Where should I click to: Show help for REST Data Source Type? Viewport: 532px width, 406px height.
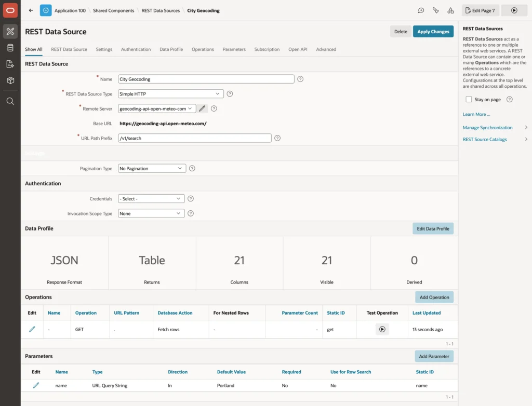[x=230, y=94]
